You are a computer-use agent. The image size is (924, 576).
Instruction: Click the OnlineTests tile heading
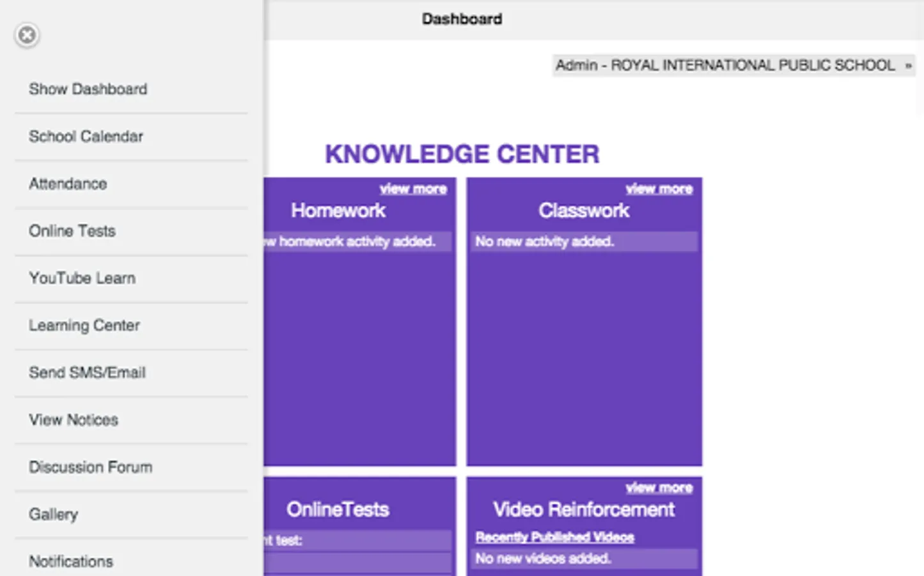pyautogui.click(x=338, y=509)
